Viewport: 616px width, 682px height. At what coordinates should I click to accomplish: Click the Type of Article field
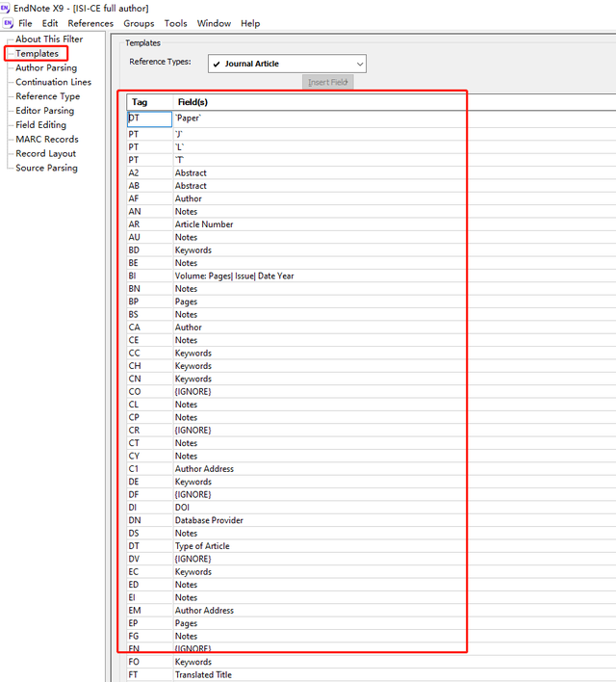(395, 546)
